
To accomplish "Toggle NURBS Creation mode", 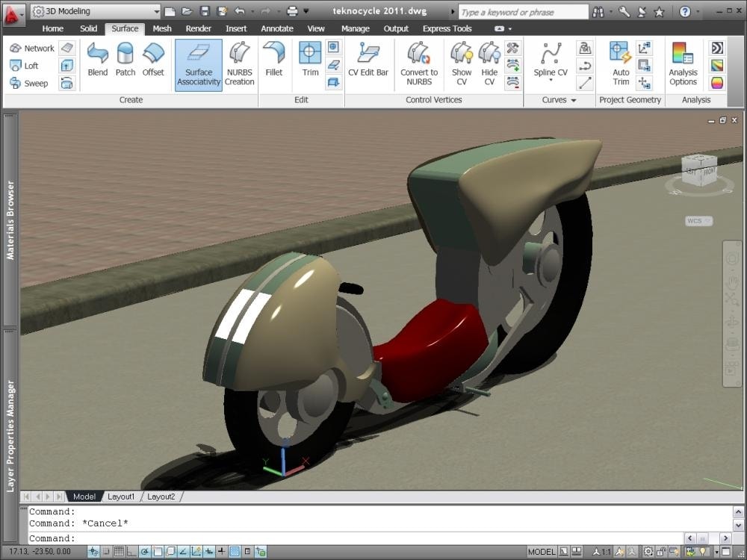I will tap(239, 63).
